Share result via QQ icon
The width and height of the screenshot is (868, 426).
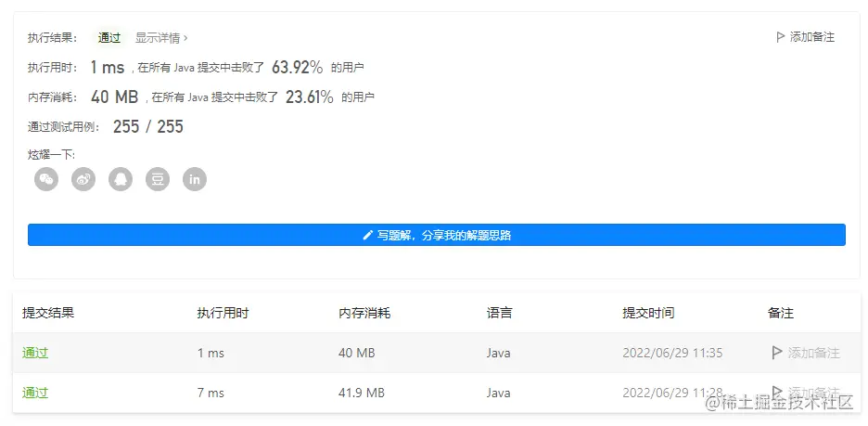121,179
